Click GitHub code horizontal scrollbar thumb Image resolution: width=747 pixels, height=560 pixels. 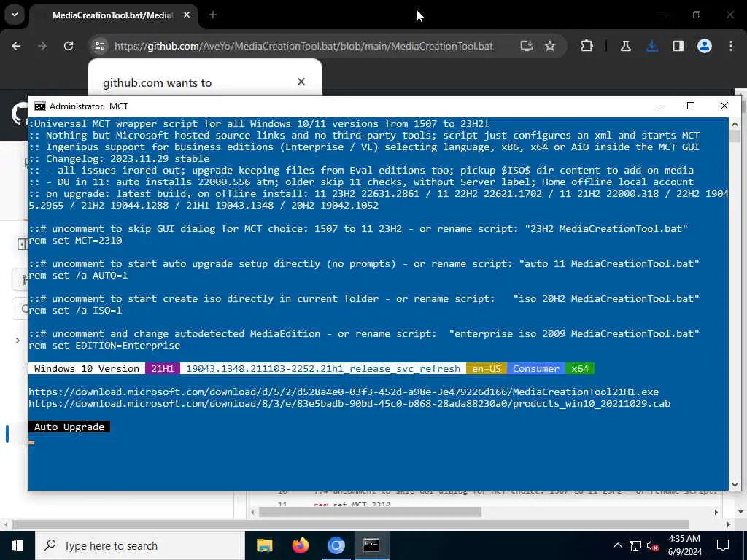(x=370, y=513)
